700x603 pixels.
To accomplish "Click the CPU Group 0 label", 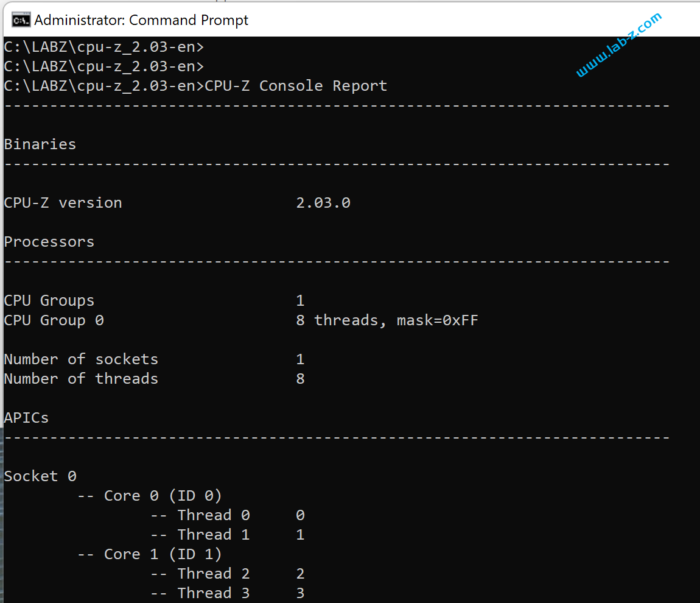I will [x=54, y=320].
